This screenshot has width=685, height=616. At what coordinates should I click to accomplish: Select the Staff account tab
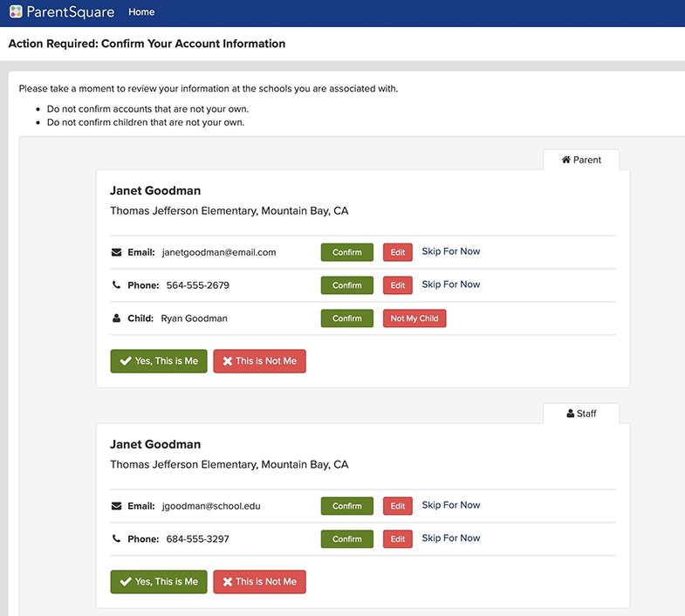(x=581, y=414)
